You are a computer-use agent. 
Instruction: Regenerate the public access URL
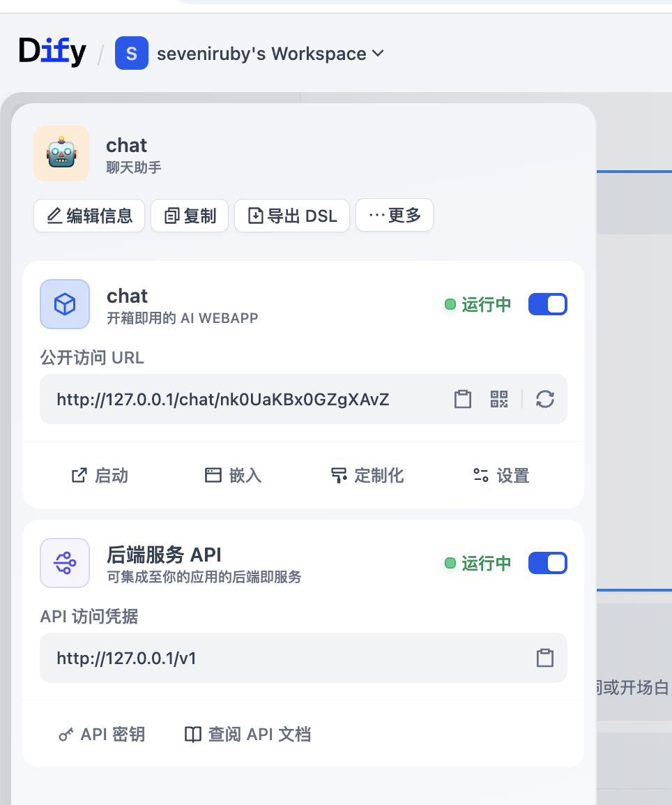[x=544, y=399]
